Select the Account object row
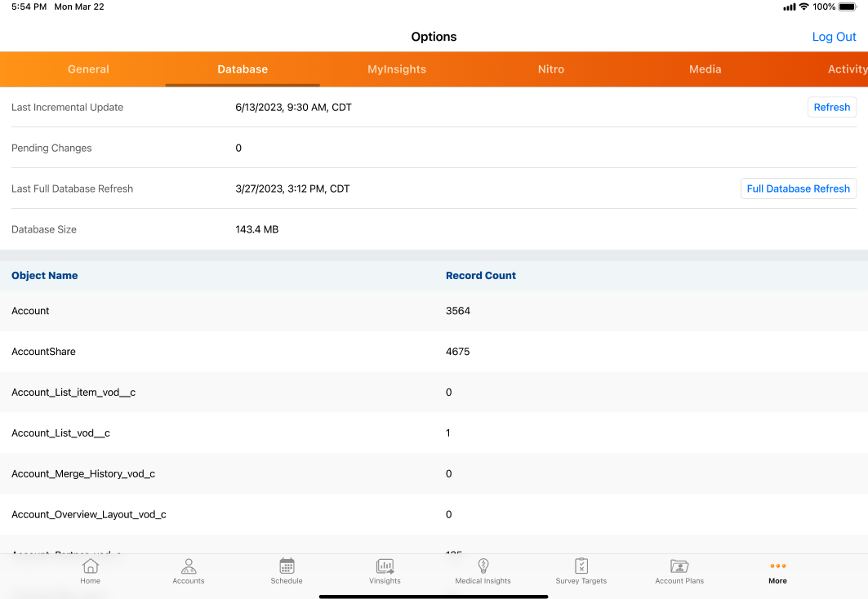 (30, 311)
